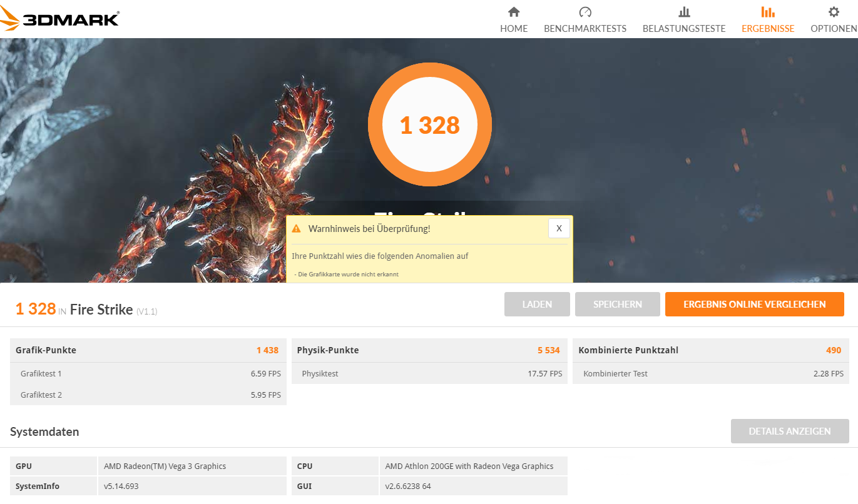Select the ERGEBNISSE tab
Screen dimensions: 858x504
click(768, 29)
